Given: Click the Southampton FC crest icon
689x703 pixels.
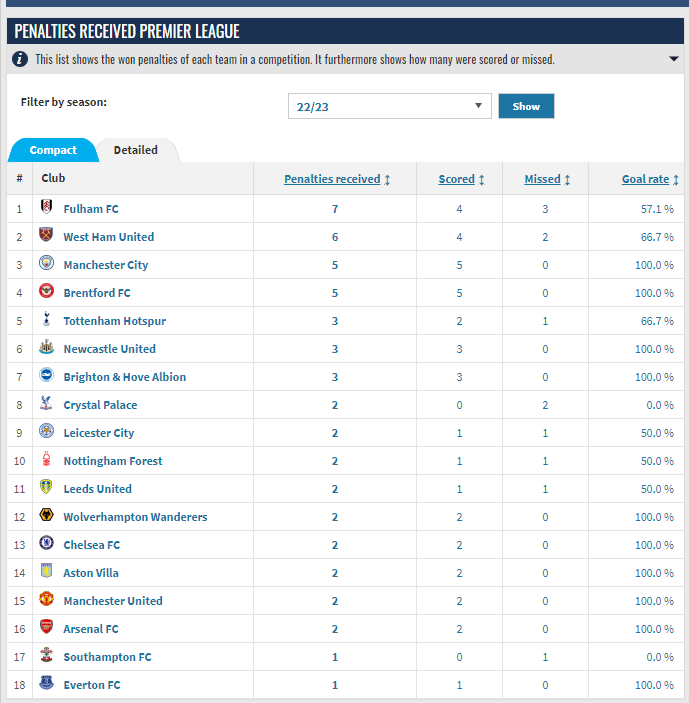Looking at the screenshot, I should coord(46,655).
